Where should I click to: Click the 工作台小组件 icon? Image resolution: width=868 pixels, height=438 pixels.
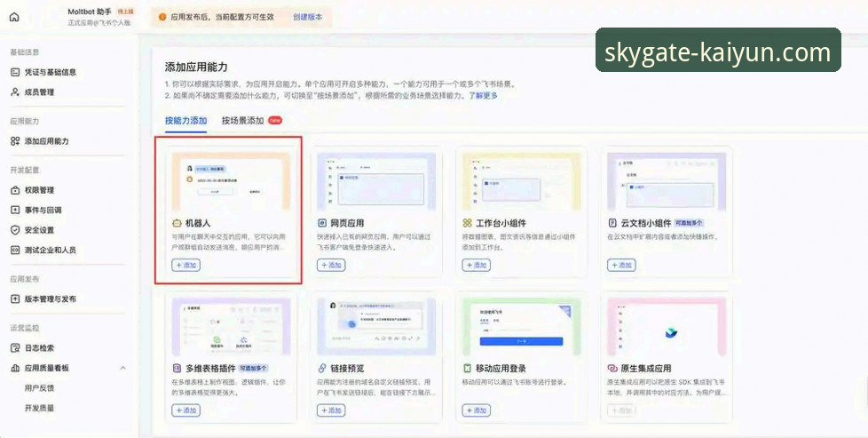[467, 223]
